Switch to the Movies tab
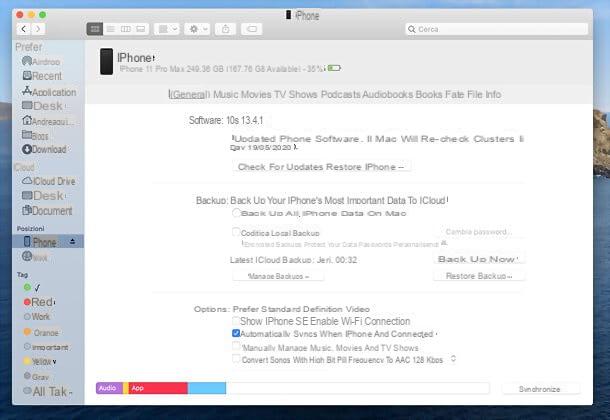The image size is (610, 420). tap(256, 94)
